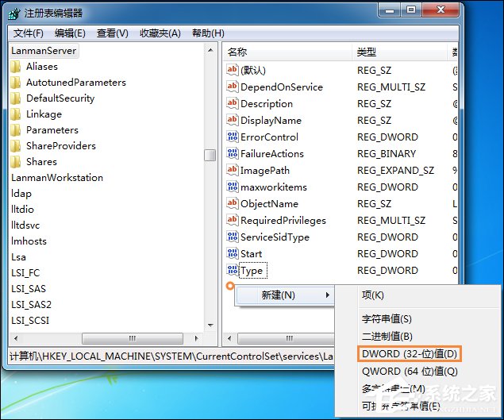Select the LSI_SAS2 tree key

(x=31, y=305)
